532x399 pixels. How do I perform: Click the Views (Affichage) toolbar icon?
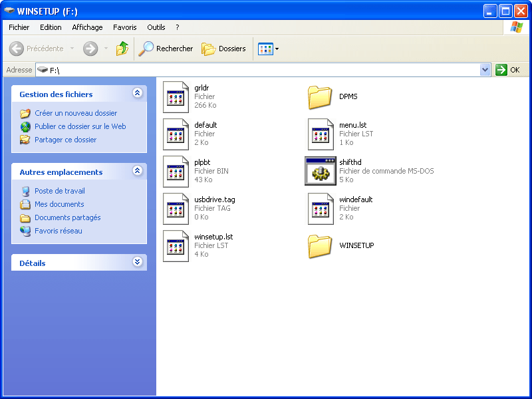[x=265, y=49]
